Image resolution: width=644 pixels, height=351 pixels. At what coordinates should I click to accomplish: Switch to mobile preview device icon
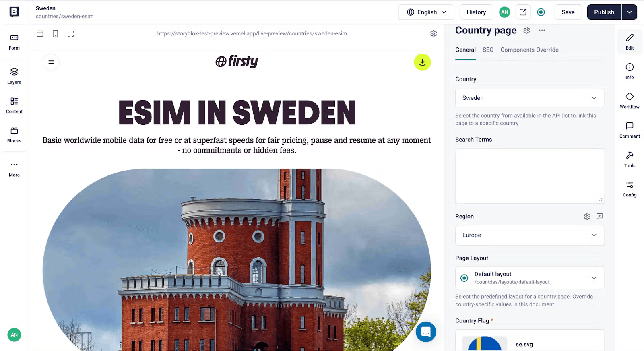tap(56, 34)
